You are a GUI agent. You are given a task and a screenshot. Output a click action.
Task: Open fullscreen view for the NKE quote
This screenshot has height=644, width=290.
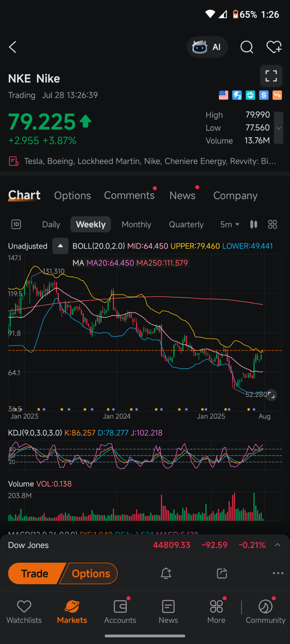[x=271, y=76]
